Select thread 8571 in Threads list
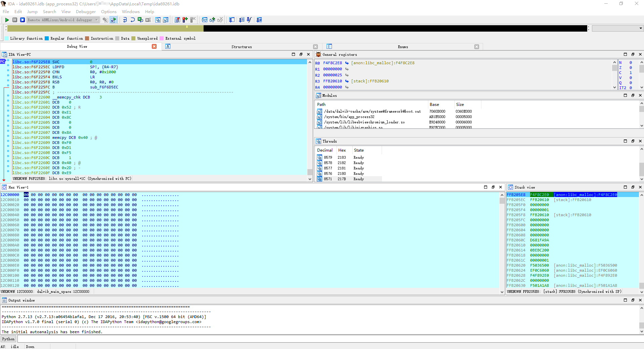The width and height of the screenshot is (644, 349). [349, 179]
